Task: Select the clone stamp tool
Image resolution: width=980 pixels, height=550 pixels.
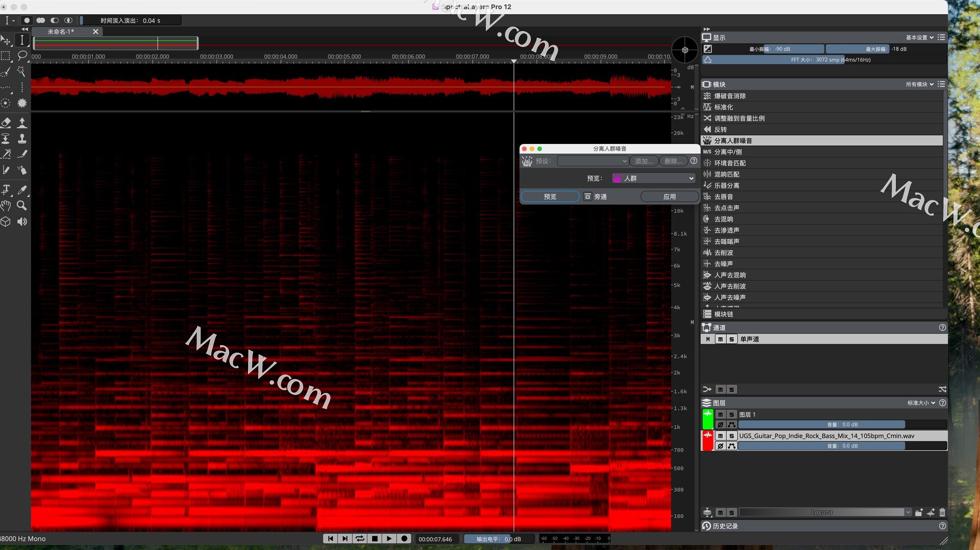Action: click(x=22, y=138)
